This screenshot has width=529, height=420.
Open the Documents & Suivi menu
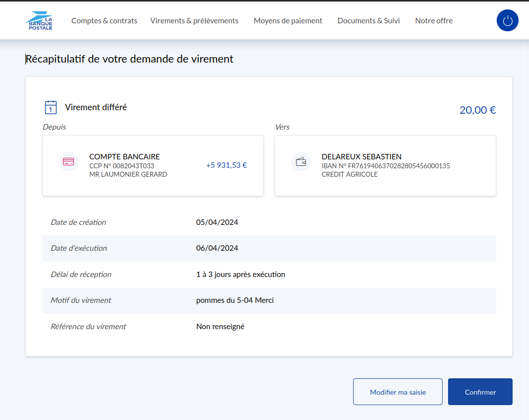point(369,21)
